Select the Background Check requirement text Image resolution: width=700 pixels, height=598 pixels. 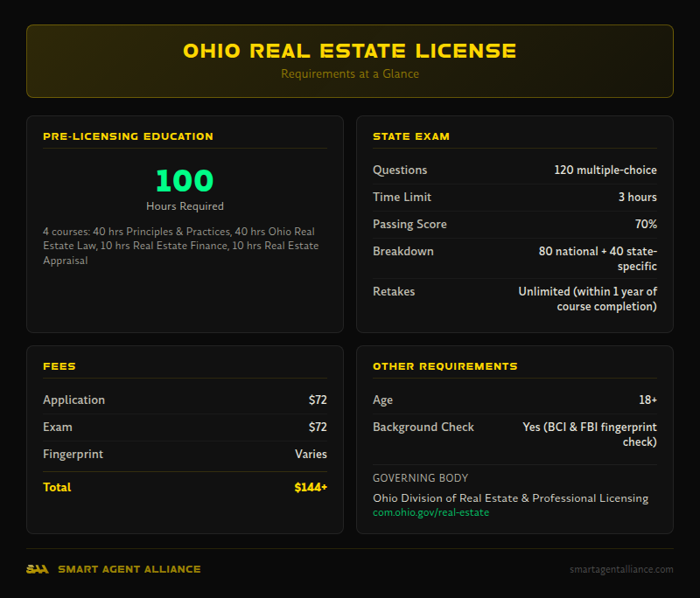click(588, 434)
